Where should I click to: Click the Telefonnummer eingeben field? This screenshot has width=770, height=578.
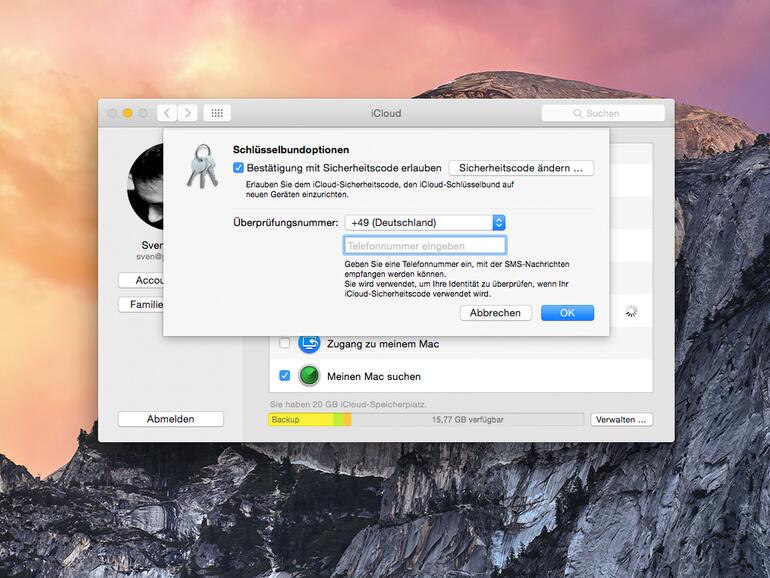point(425,246)
